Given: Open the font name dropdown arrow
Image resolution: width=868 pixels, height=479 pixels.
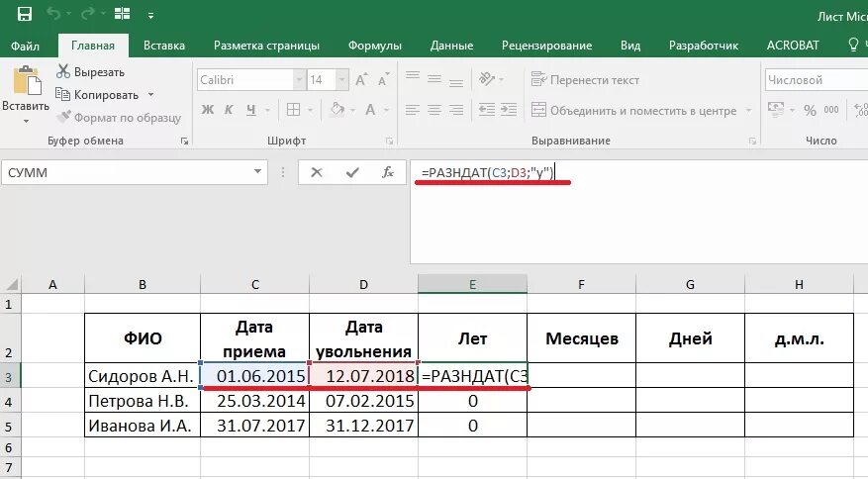Looking at the screenshot, I should [x=299, y=80].
